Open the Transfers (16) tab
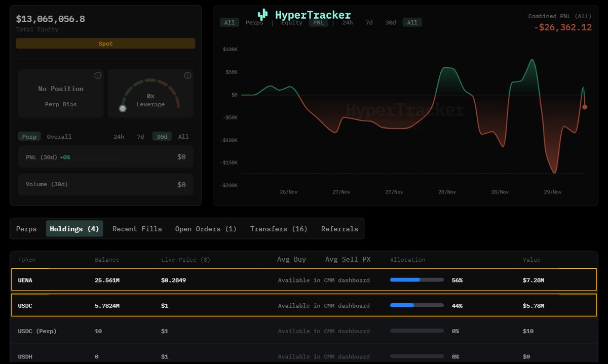The width and height of the screenshot is (608, 364). tap(279, 229)
